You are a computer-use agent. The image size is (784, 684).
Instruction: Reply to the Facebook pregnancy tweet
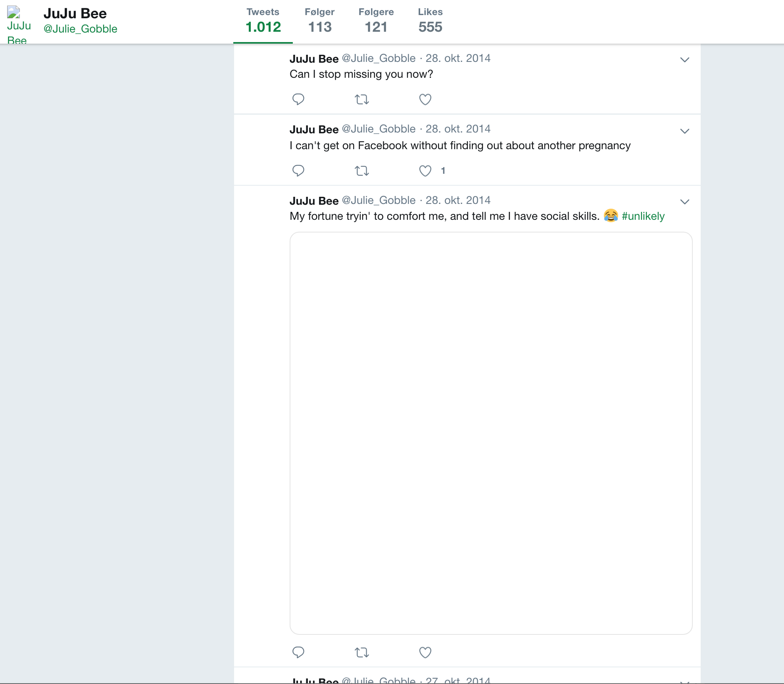(298, 171)
